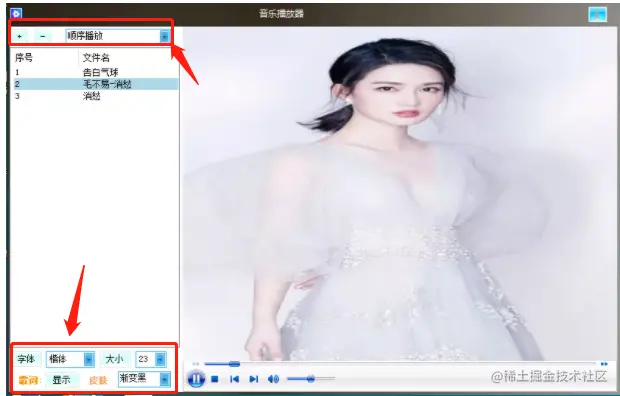Pause playback with the round pause button

tap(196, 379)
